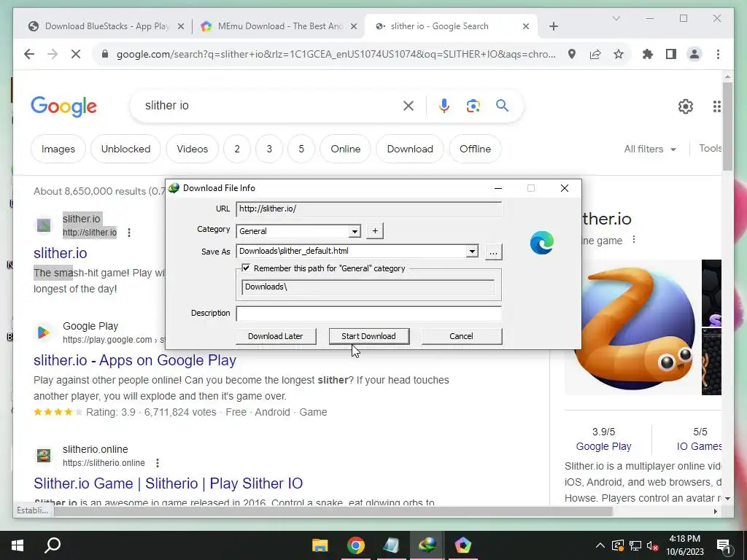This screenshot has height=560, width=747.
Task: Open volume control in system tray
Action: click(653, 545)
